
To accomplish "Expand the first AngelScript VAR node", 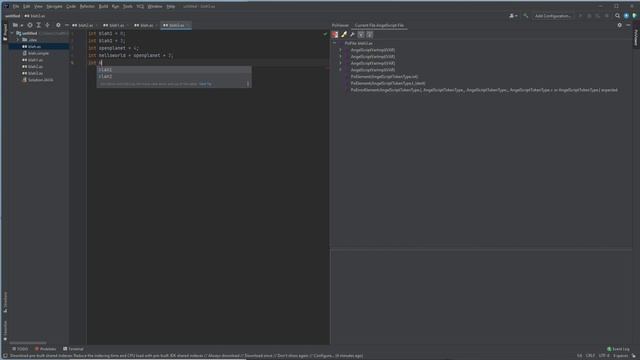I will pyautogui.click(x=340, y=50).
